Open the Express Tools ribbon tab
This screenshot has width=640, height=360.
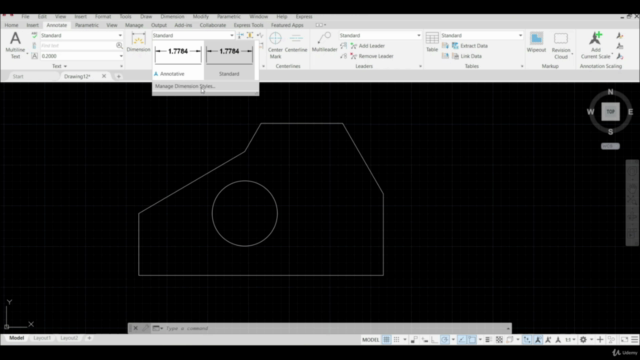point(248,25)
